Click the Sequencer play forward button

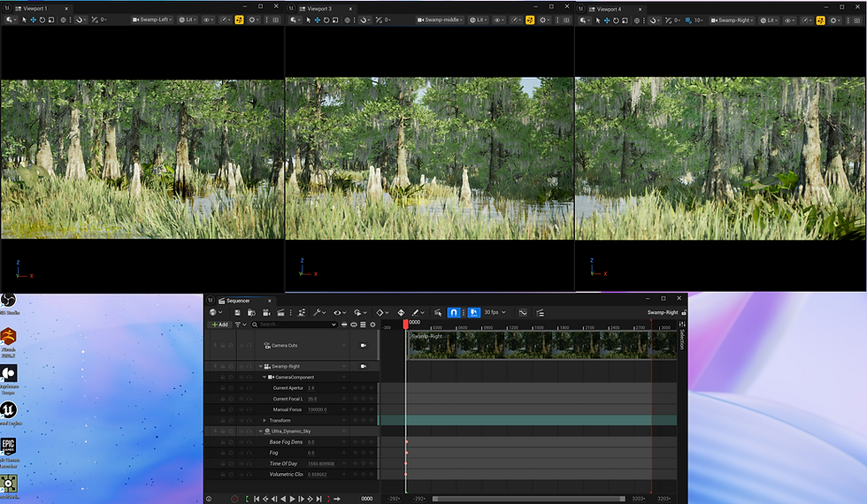coord(293,499)
